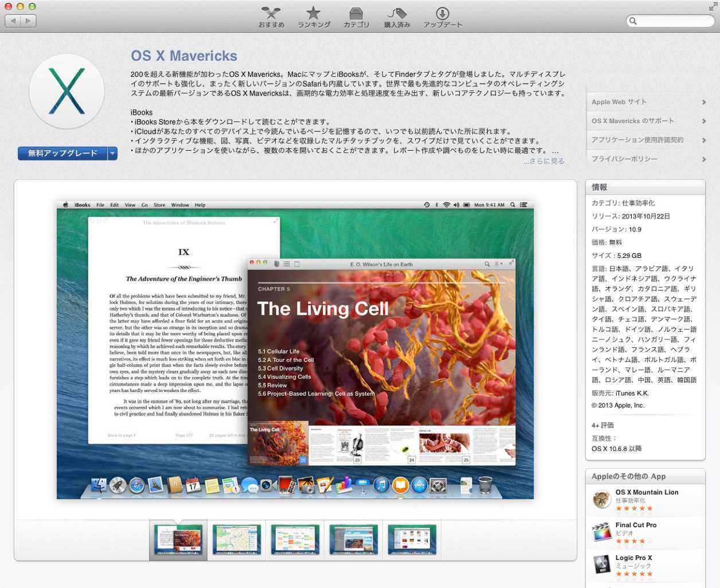
Task: Expand description with …さらに見る link
Action: point(543,161)
